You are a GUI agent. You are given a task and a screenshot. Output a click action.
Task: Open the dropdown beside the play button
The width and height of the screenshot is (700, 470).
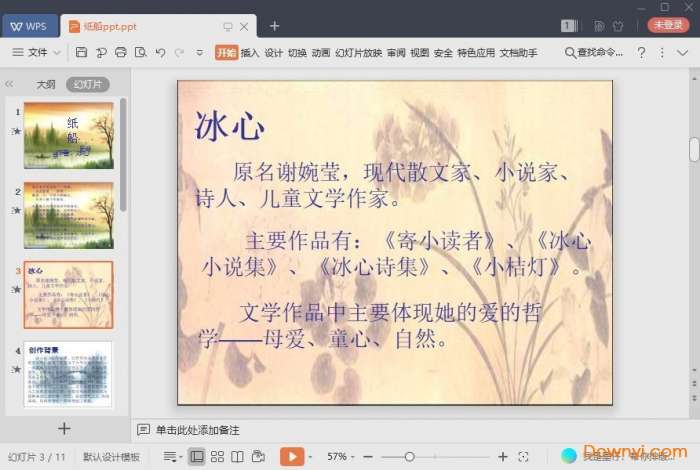click(x=310, y=457)
